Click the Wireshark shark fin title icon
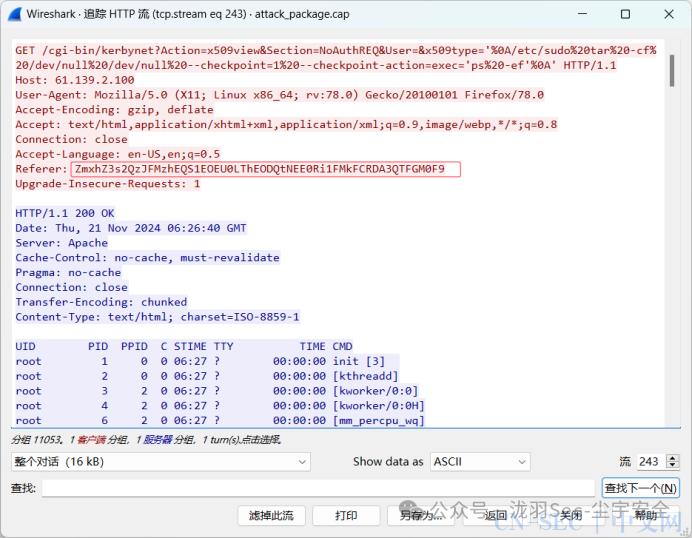Viewport: 692px width, 538px height. [15, 14]
